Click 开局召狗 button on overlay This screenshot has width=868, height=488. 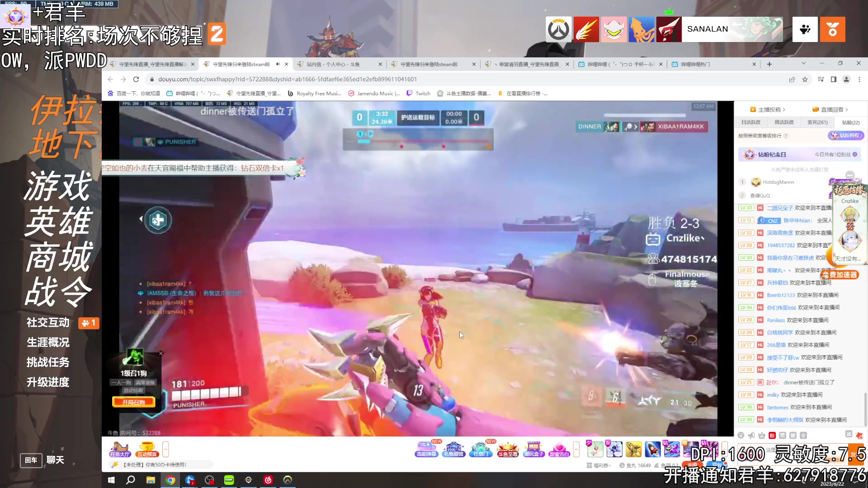pos(134,402)
